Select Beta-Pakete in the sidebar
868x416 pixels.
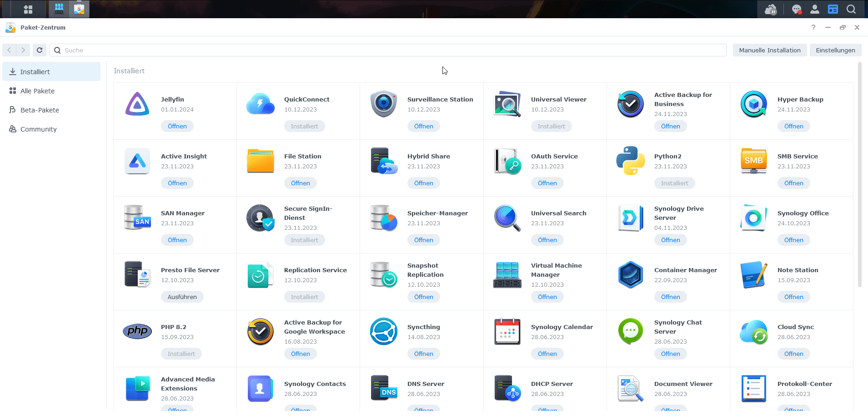[x=51, y=110]
